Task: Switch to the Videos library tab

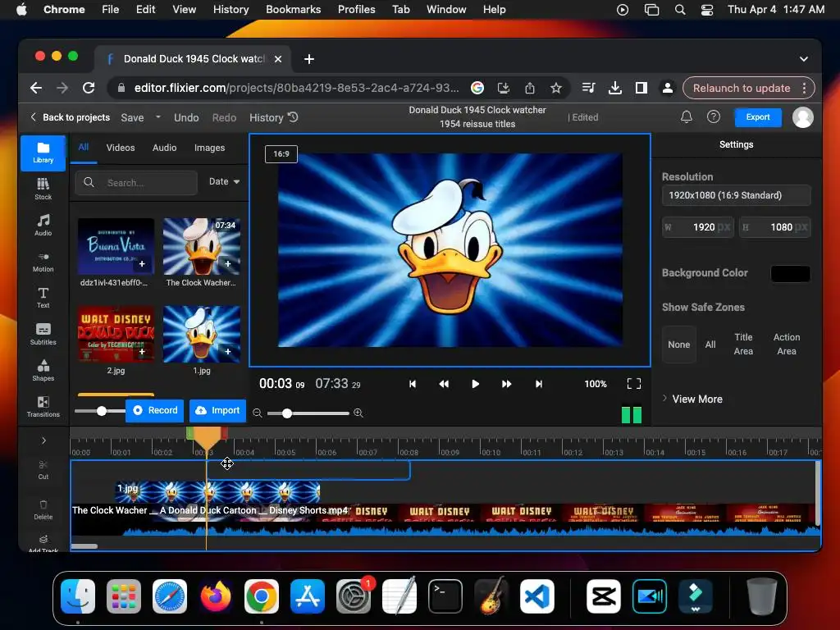Action: (x=121, y=148)
